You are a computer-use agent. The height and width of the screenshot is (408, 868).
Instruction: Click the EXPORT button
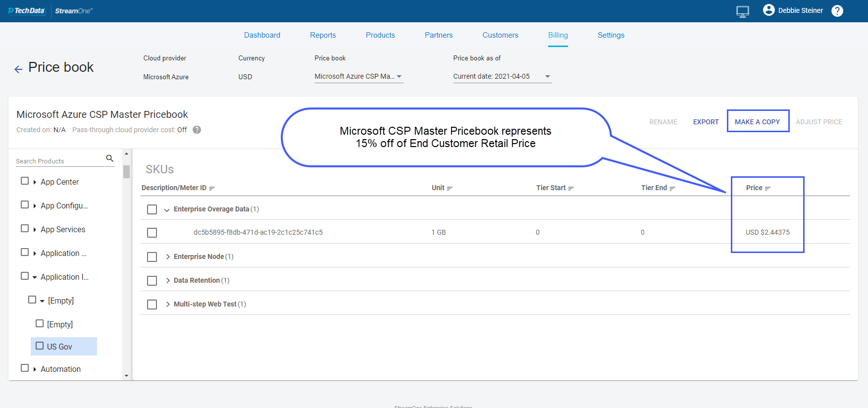click(x=706, y=122)
